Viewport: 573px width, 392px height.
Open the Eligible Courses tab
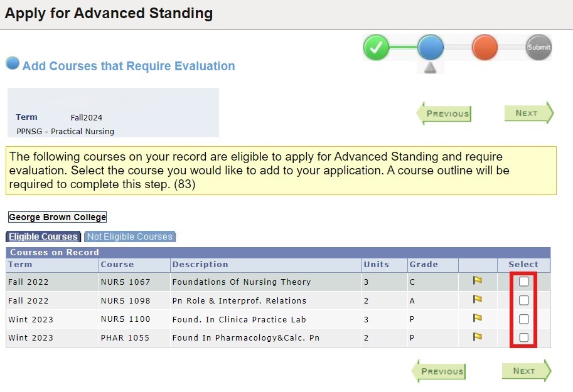(43, 236)
